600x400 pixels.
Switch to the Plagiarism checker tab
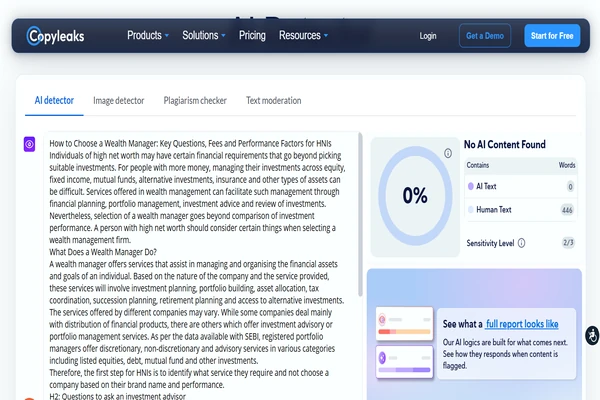(x=195, y=101)
